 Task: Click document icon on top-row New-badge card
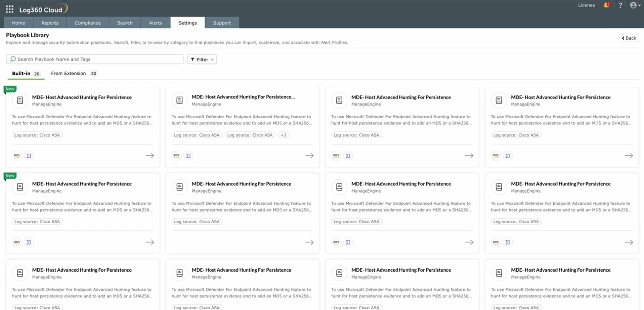pos(20,100)
